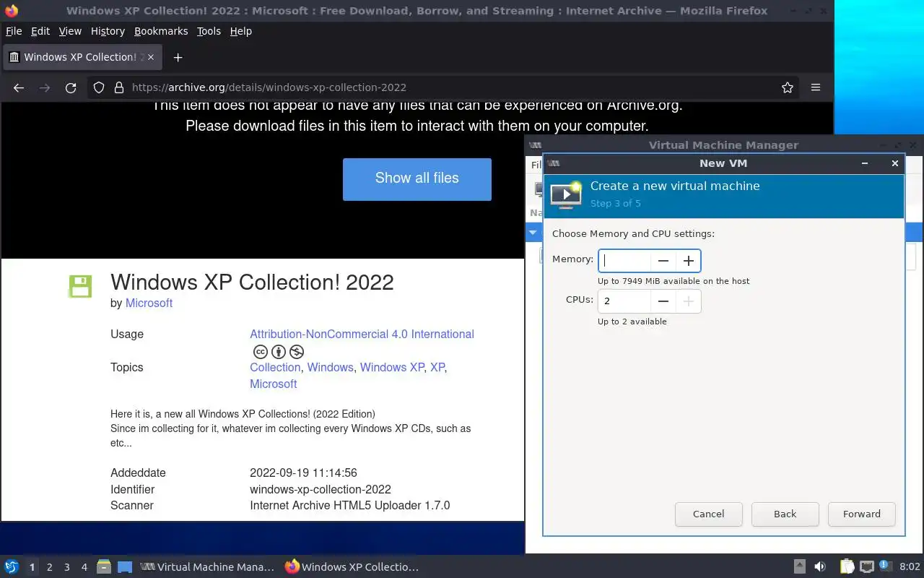The image size is (924, 578).
Task: Open the Microsoft topic link
Action: [x=273, y=384]
